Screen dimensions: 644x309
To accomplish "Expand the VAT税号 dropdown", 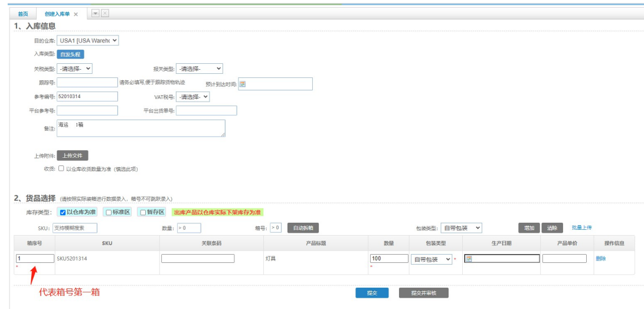I will (x=193, y=97).
